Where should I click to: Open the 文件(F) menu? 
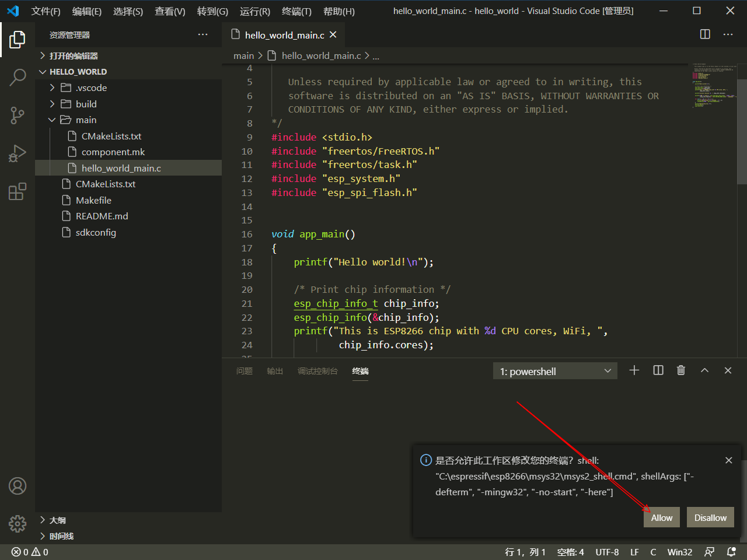click(x=46, y=11)
